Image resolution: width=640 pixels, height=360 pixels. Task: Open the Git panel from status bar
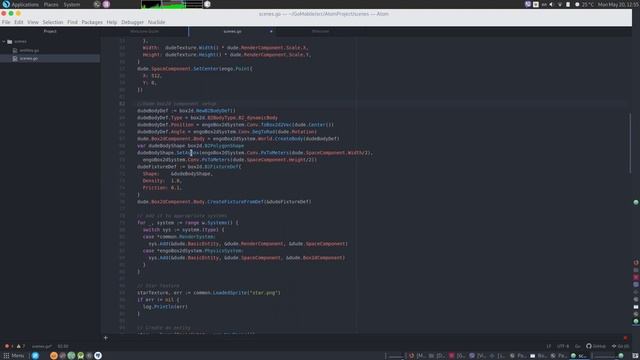pos(620,346)
